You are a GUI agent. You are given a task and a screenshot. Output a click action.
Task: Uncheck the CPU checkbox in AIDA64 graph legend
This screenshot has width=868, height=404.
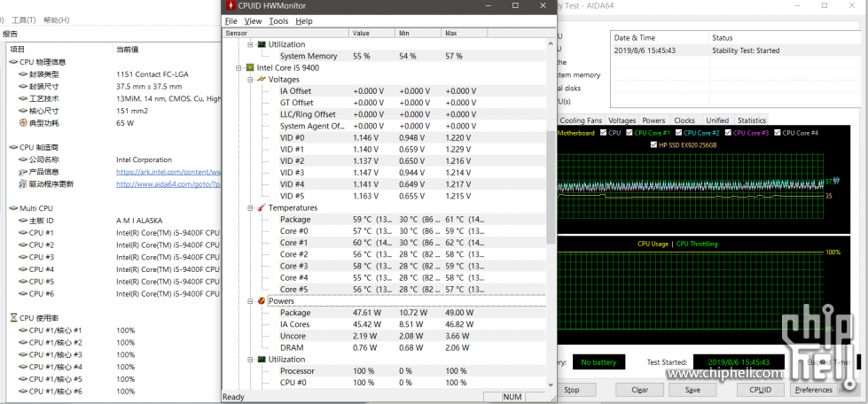[x=603, y=133]
